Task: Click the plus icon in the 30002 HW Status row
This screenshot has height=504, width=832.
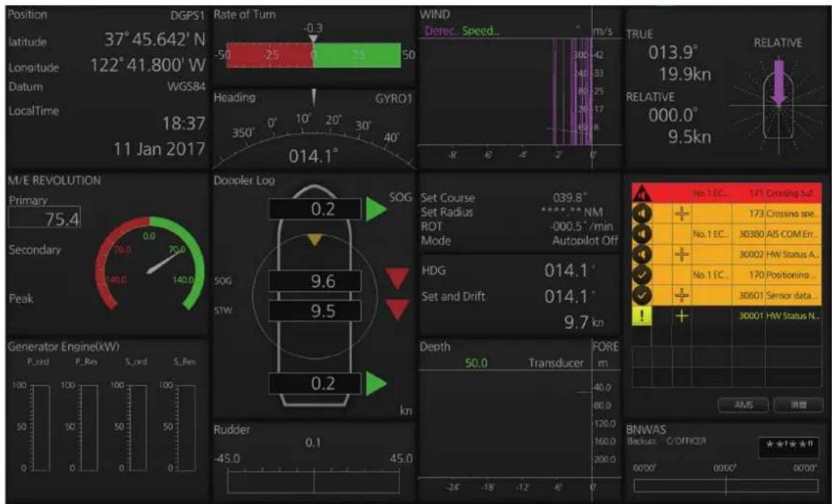Action: pos(682,254)
